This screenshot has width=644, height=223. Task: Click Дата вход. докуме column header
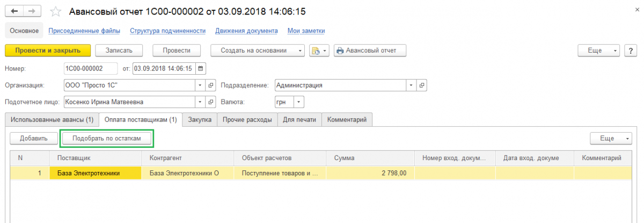[535, 158]
